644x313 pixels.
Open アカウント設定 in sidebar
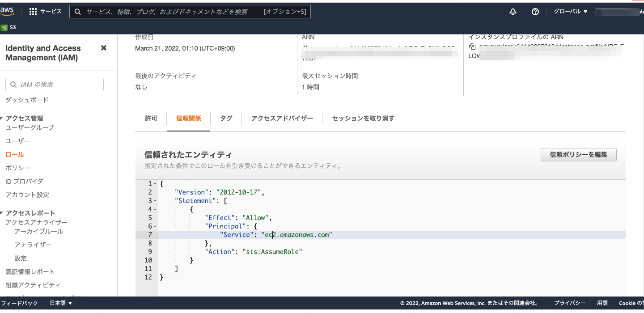(27, 195)
